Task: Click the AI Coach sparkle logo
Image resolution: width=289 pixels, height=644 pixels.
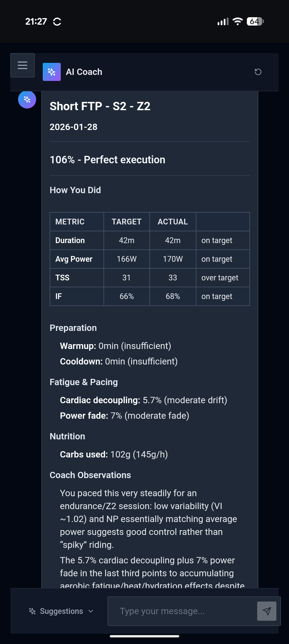Action: (52, 72)
